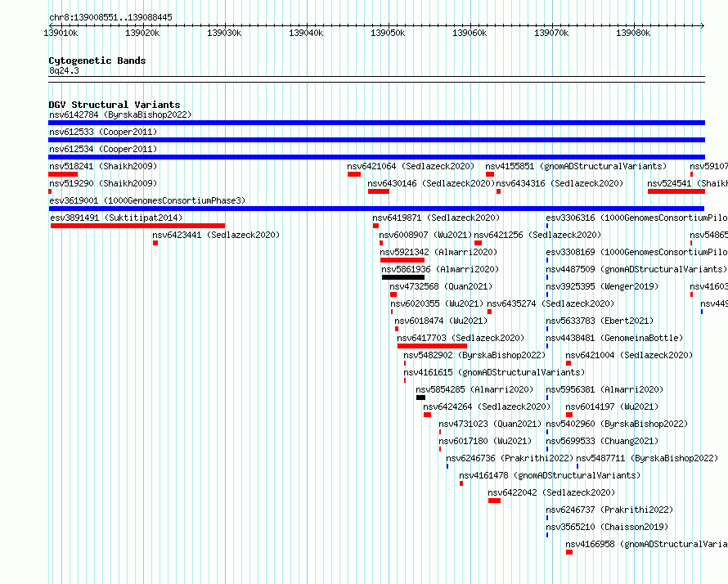Click nsv5633783 (Ebert2021) label
This screenshot has width=728, height=584.
coord(600,321)
